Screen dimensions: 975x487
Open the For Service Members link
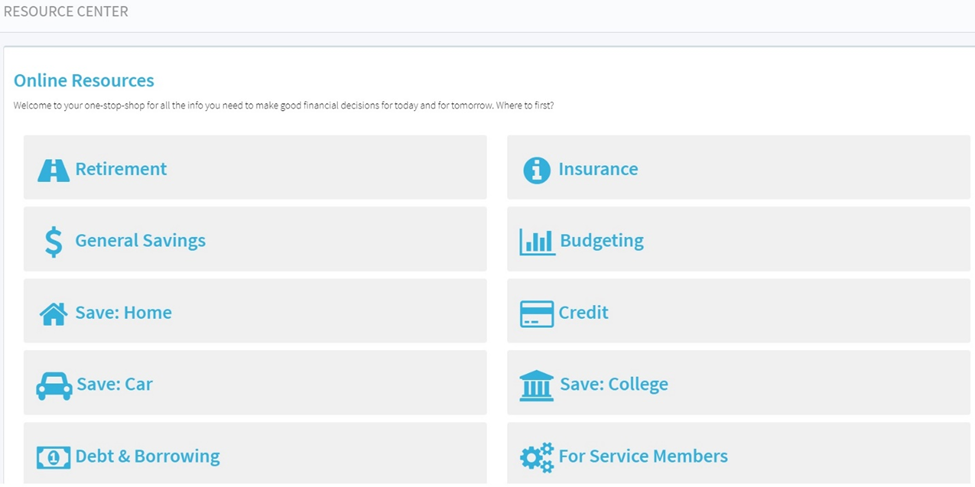(644, 456)
